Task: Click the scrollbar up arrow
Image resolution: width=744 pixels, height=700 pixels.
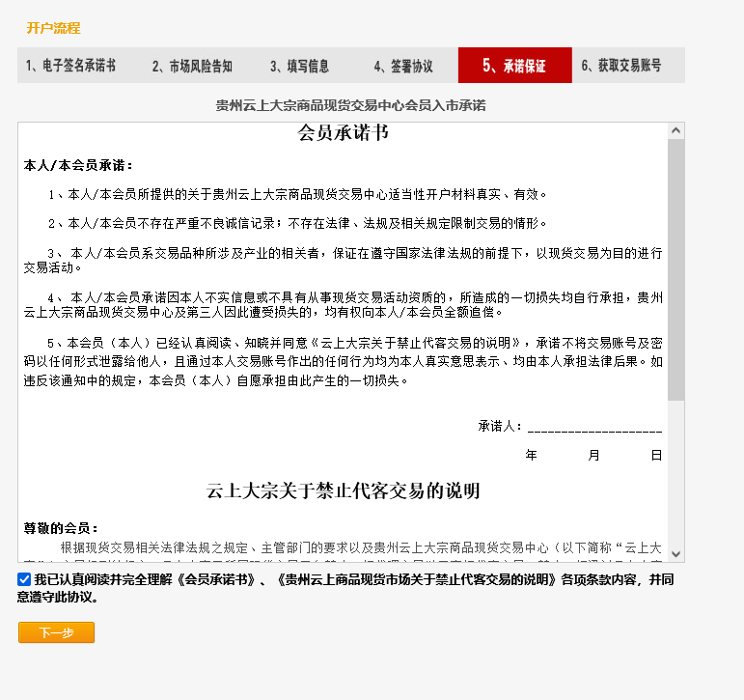Action: point(676,130)
